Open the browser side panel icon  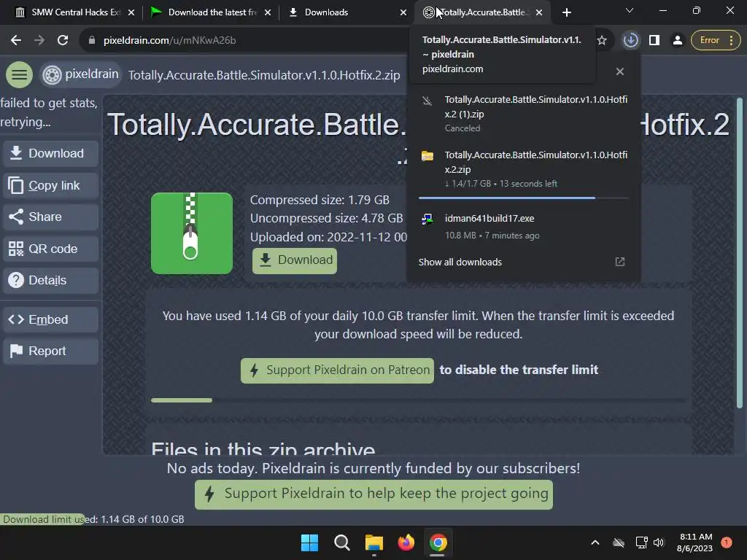(x=654, y=41)
